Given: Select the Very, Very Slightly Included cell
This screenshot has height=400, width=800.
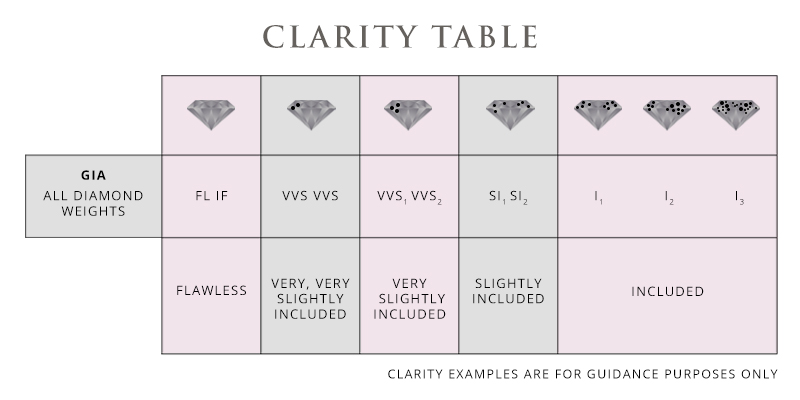Looking at the screenshot, I should click(310, 298).
